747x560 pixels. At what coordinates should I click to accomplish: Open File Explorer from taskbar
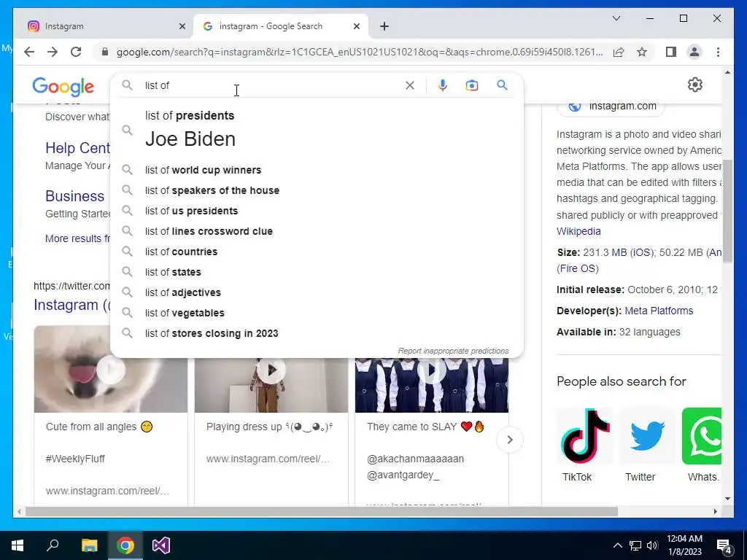click(89, 545)
